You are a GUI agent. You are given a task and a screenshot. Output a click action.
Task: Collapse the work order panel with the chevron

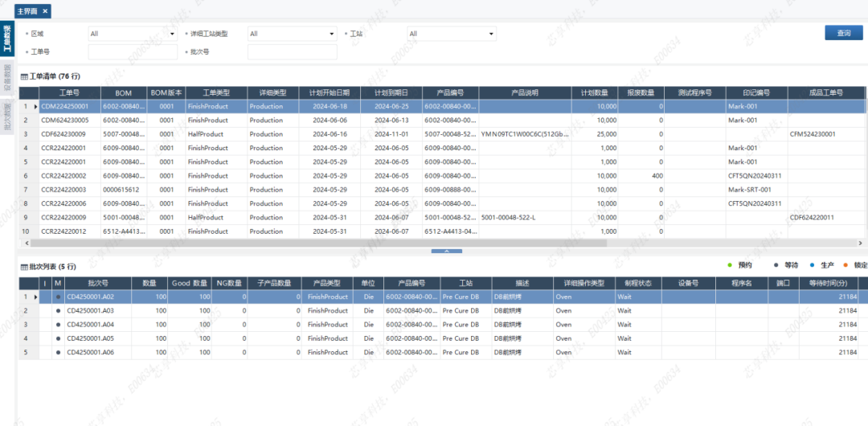pyautogui.click(x=446, y=251)
